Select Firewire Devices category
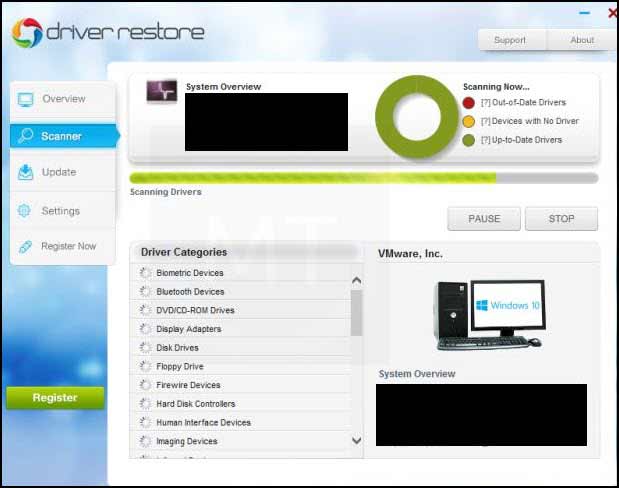The width and height of the screenshot is (619, 488). (241, 385)
